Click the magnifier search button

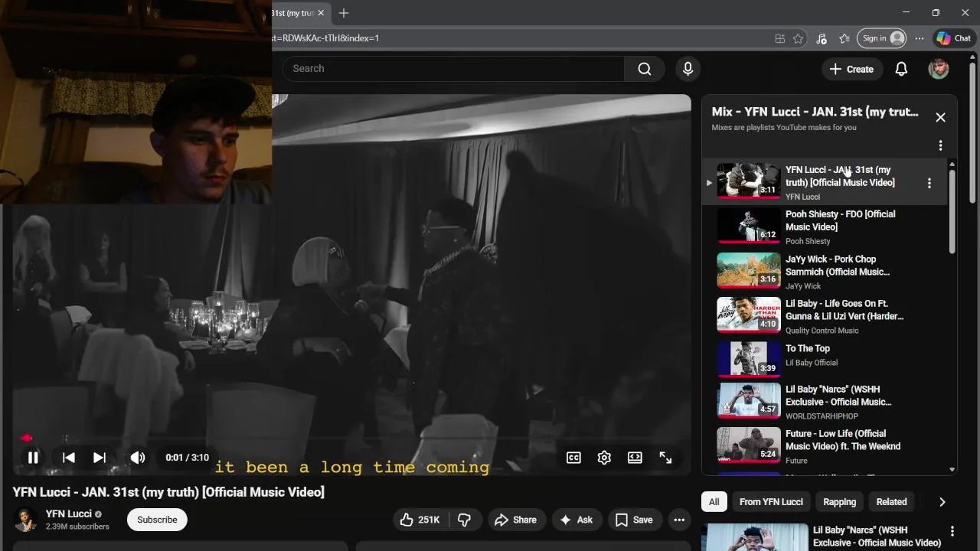645,69
